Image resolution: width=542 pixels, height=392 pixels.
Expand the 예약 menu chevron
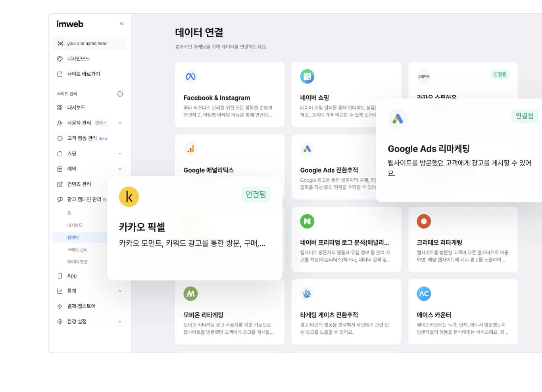120,169
